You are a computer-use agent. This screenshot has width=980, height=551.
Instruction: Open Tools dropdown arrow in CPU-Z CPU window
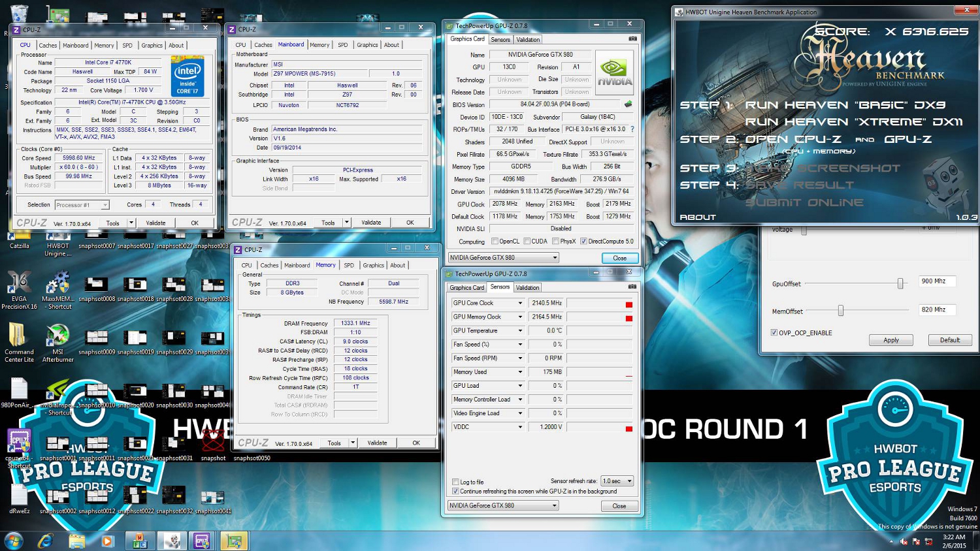131,223
